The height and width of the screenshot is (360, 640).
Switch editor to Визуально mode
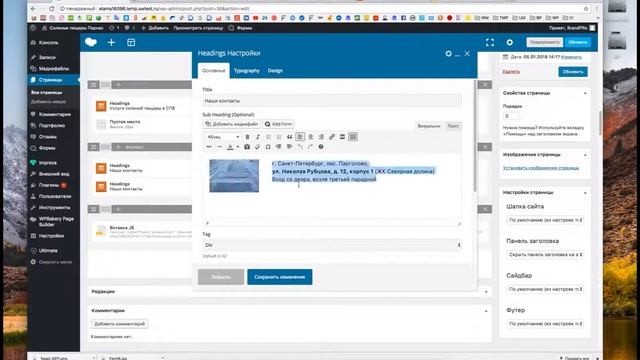coord(429,126)
